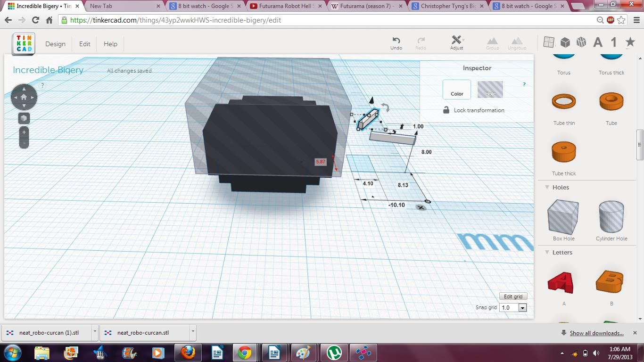Image resolution: width=644 pixels, height=362 pixels.
Task: Toggle the rotate view mode icon
Action: pos(24,118)
